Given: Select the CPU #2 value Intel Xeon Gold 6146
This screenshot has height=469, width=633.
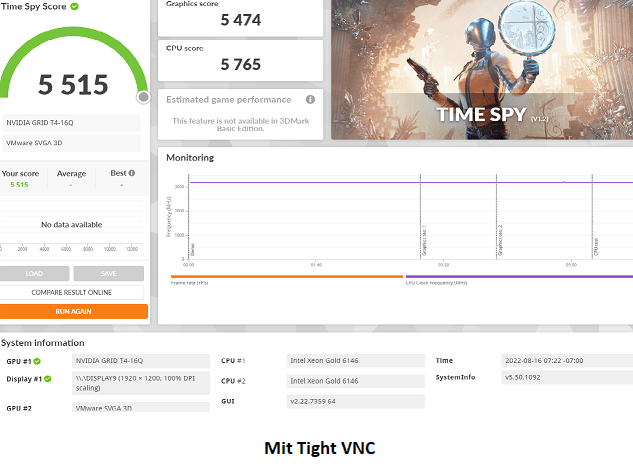Looking at the screenshot, I should [356, 381].
